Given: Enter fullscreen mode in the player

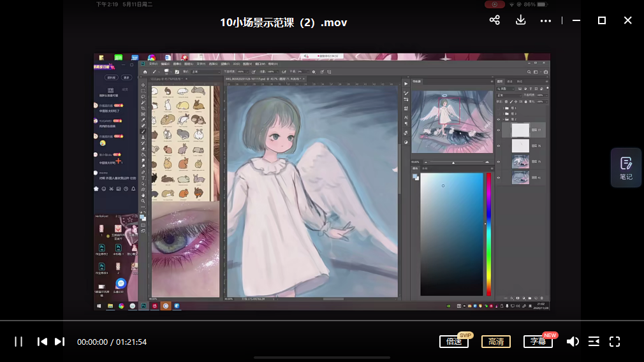Looking at the screenshot, I should [615, 342].
